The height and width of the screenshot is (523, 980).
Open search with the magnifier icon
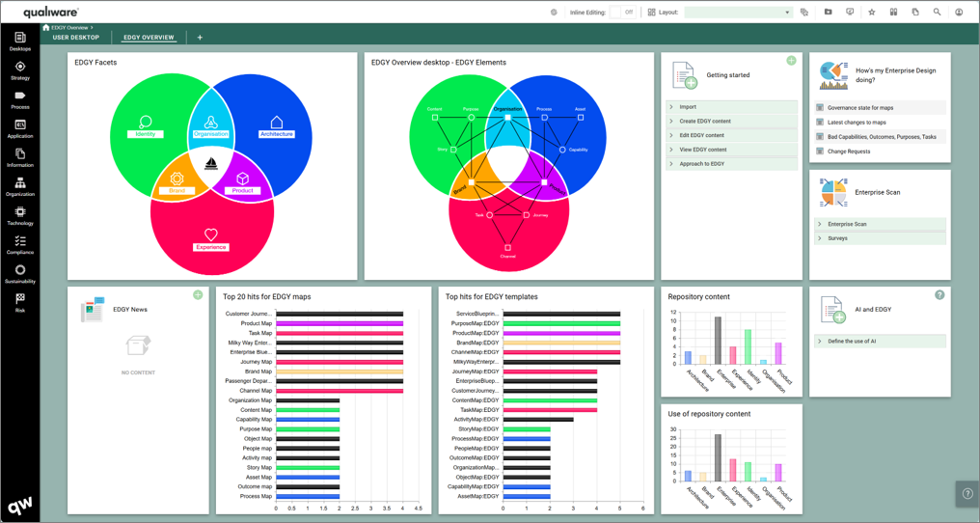[937, 12]
